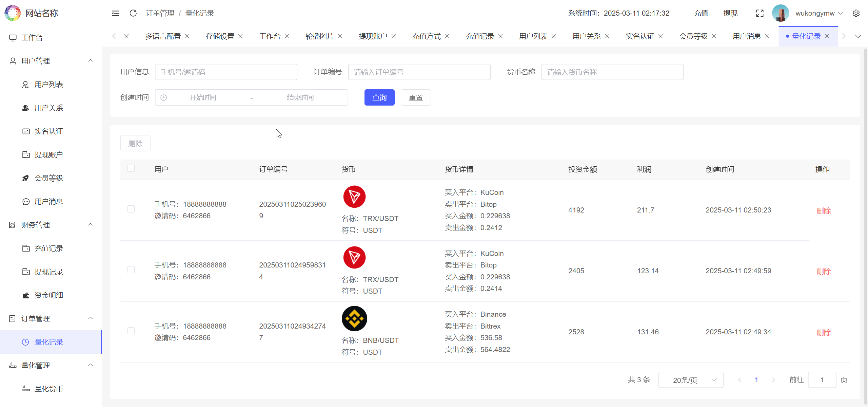Open system settings gear icon

856,13
